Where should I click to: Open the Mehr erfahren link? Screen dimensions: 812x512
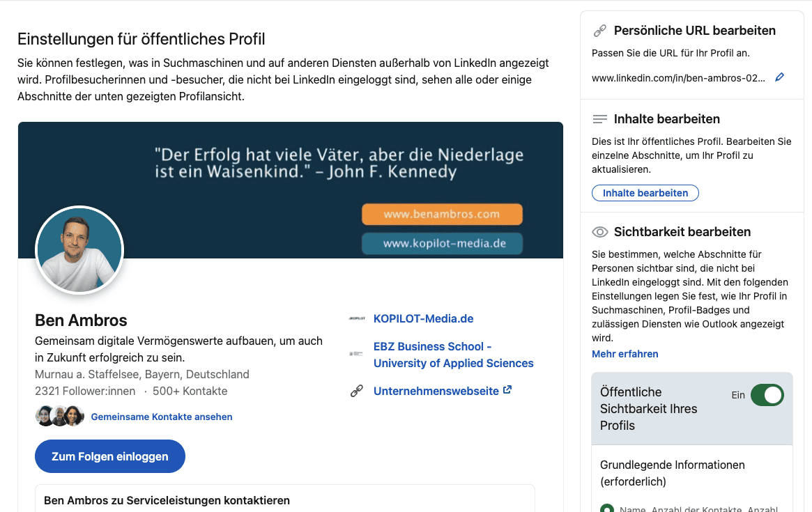click(625, 354)
